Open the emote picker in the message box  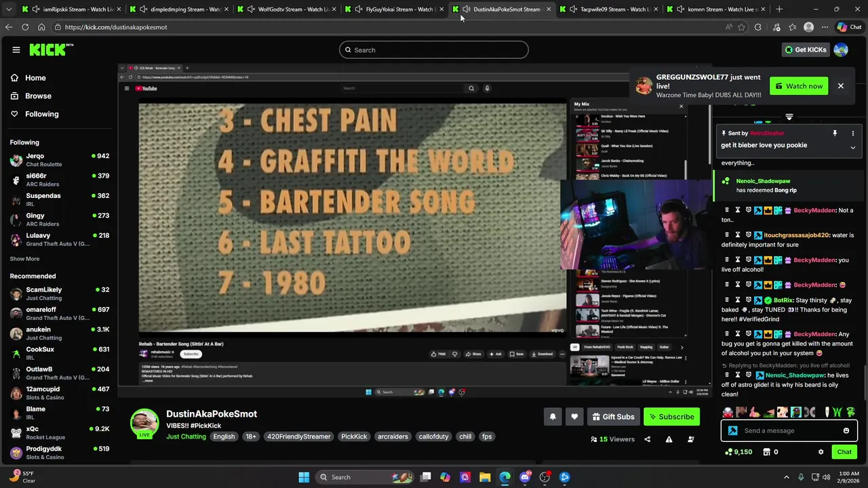(846, 430)
